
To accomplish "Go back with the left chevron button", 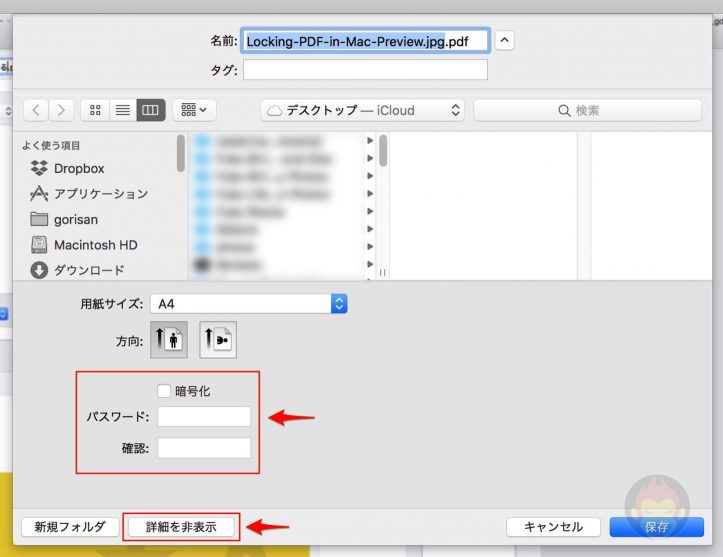I will pos(36,110).
